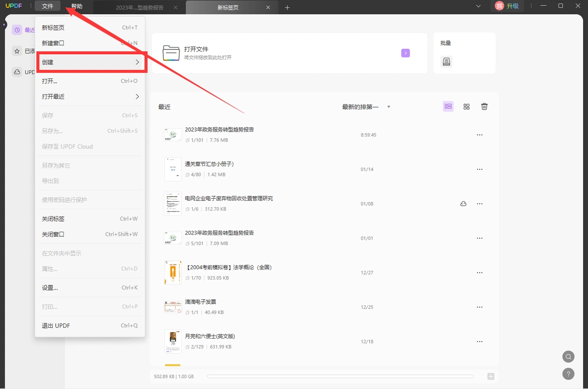The height and width of the screenshot is (389, 588).
Task: Click cloud icon on 电网企业 file row
Action: click(x=464, y=204)
